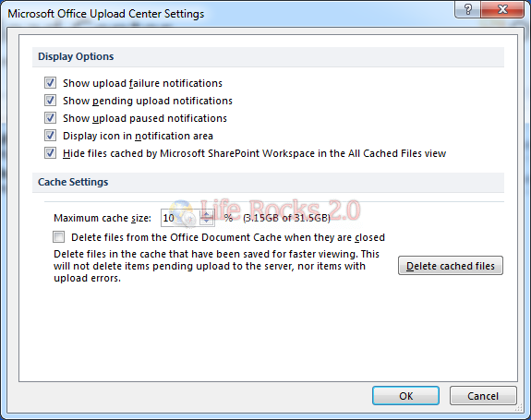Screen dimensions: 531x420
Task: Enable Delete files from cache when closed
Action: pos(58,237)
